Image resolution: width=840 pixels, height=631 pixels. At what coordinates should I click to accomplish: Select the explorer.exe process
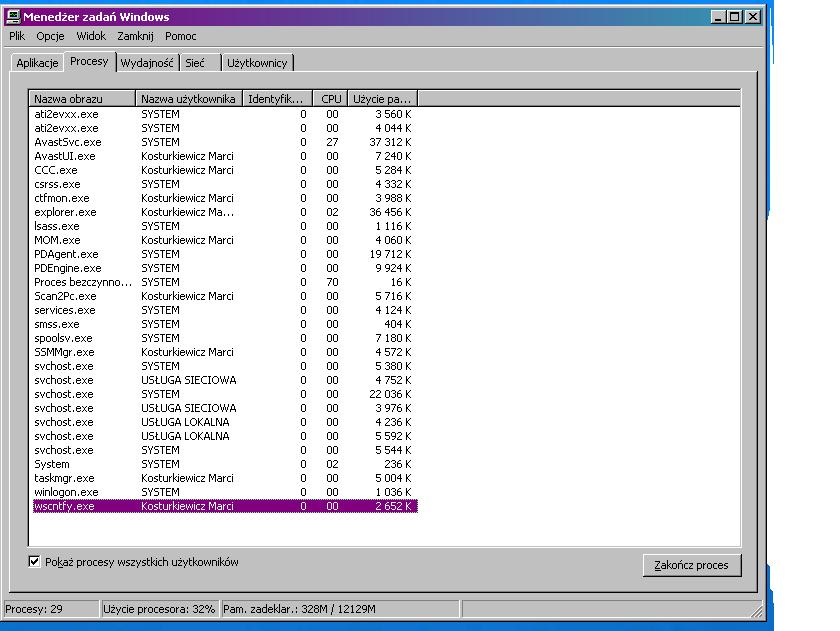point(225,212)
